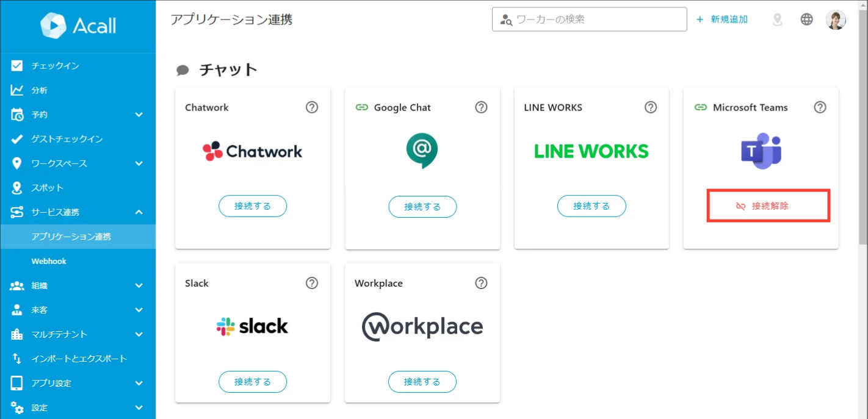This screenshot has height=419, width=868.
Task: Expand the ワークスペース sidebar section
Action: 78,163
